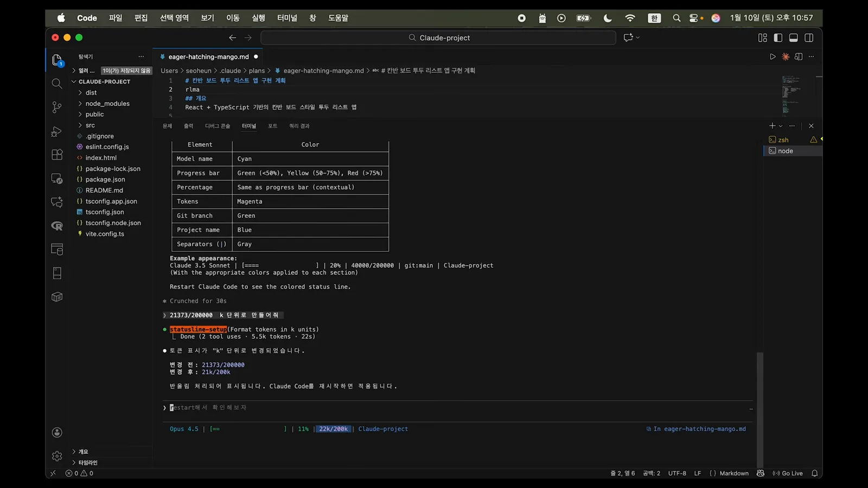Screen dimensions: 868x488
Task: Switch to the 출력 panel tab
Action: 188,126
